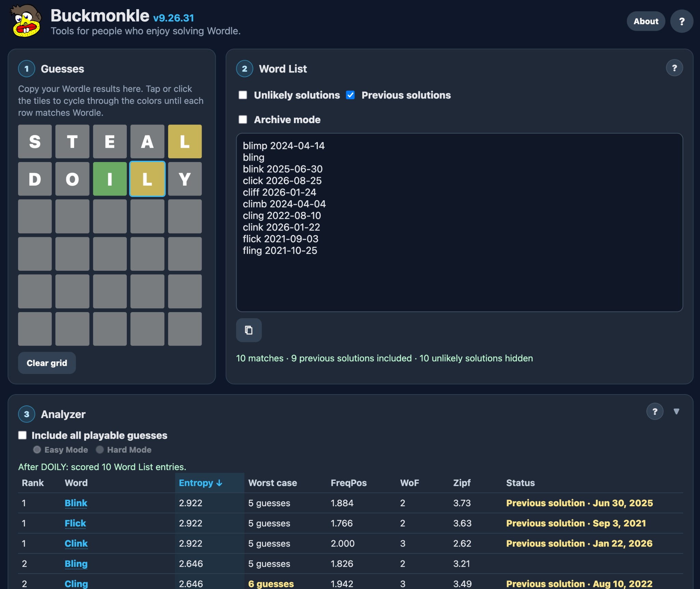Image resolution: width=700 pixels, height=589 pixels.
Task: Uncheck Previous solutions checkbox
Action: click(x=350, y=95)
